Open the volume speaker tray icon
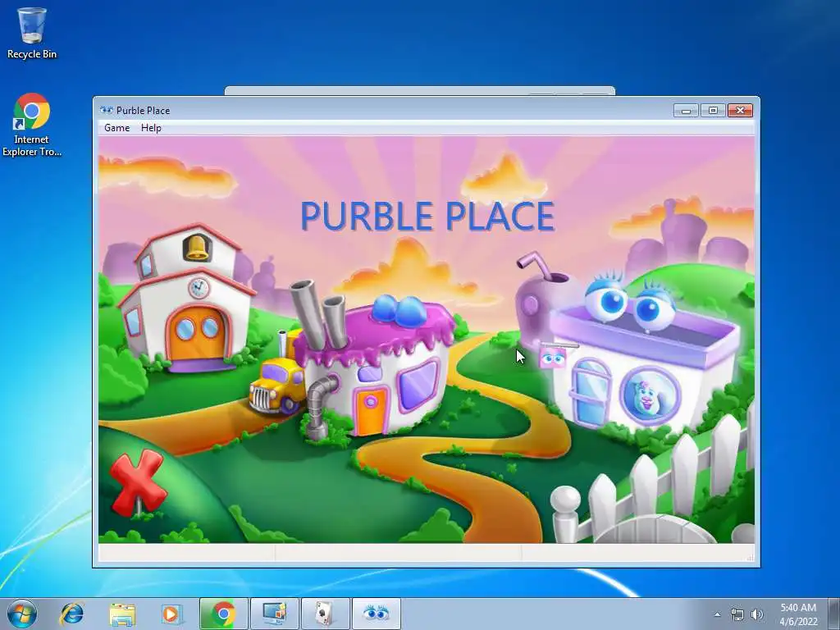The height and width of the screenshot is (630, 840). (x=756, y=614)
